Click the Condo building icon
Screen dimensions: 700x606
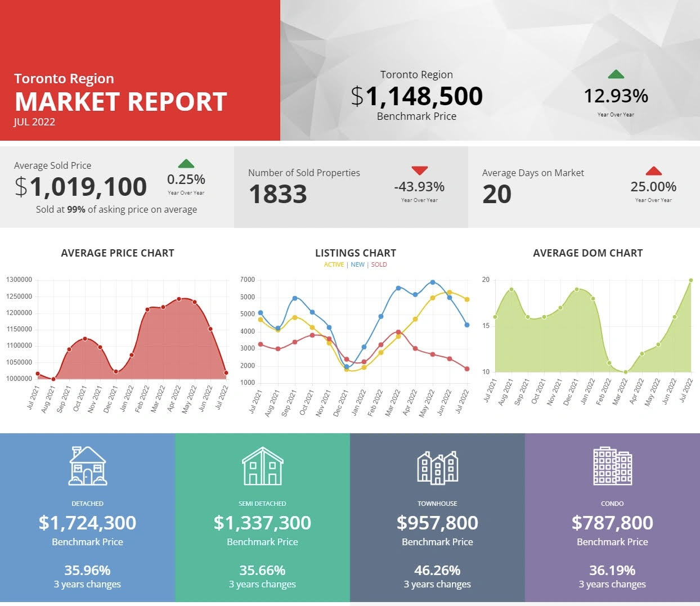612,466
